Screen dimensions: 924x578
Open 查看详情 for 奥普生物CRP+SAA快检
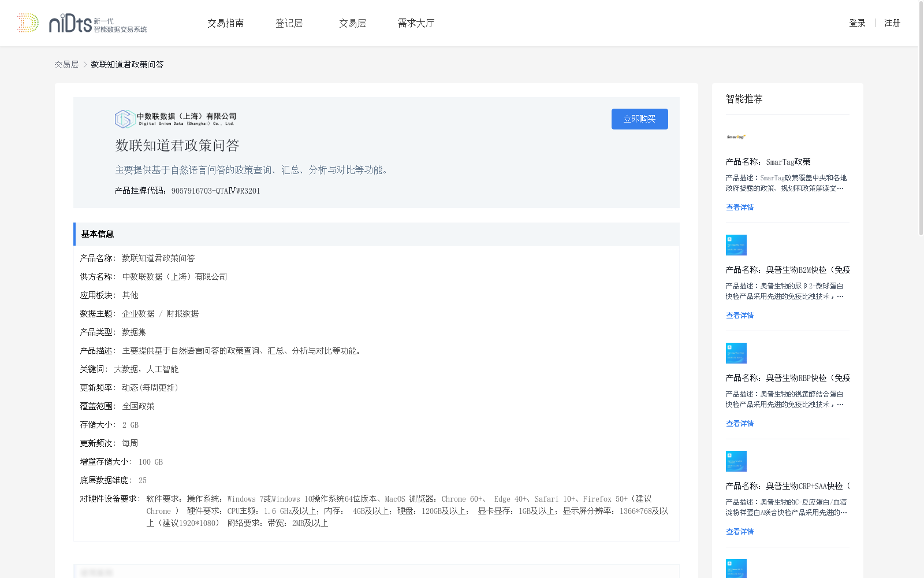740,532
